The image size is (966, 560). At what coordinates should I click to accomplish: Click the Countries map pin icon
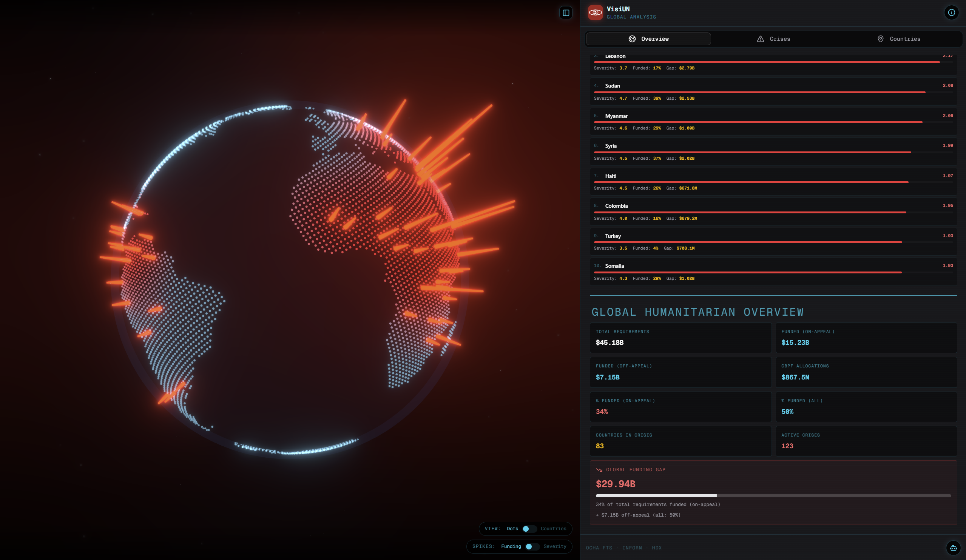click(881, 39)
